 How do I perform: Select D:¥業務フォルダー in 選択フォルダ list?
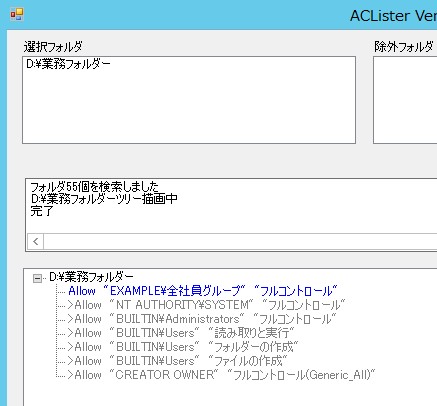68,64
